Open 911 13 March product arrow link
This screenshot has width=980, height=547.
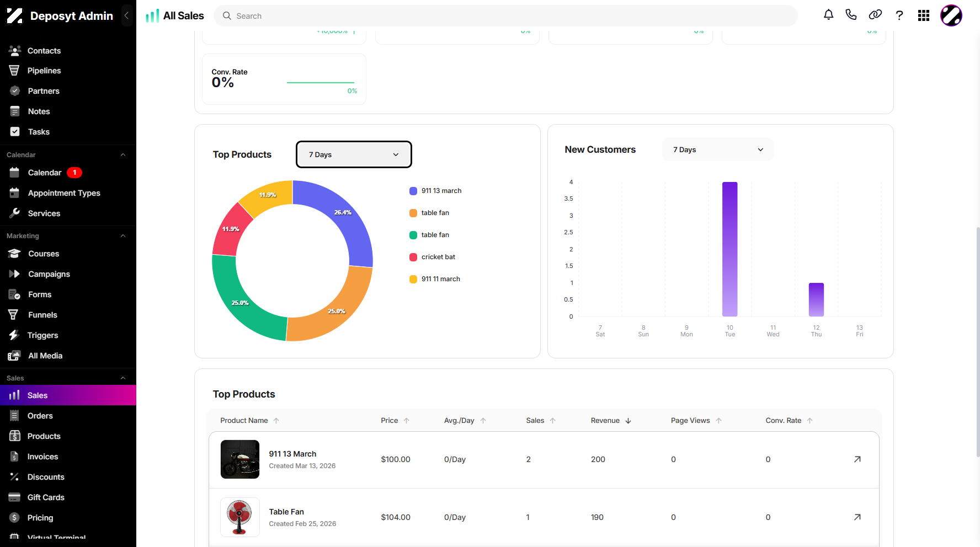857,459
